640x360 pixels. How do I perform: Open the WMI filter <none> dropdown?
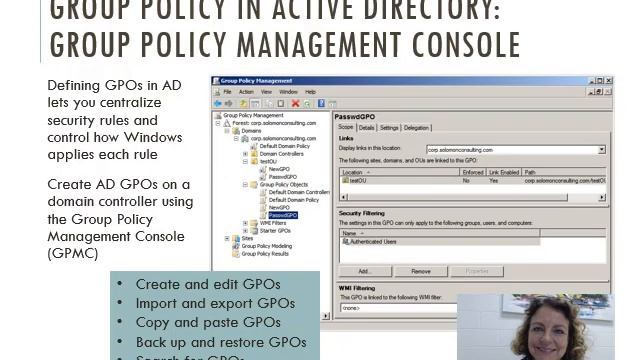[x=398, y=308]
